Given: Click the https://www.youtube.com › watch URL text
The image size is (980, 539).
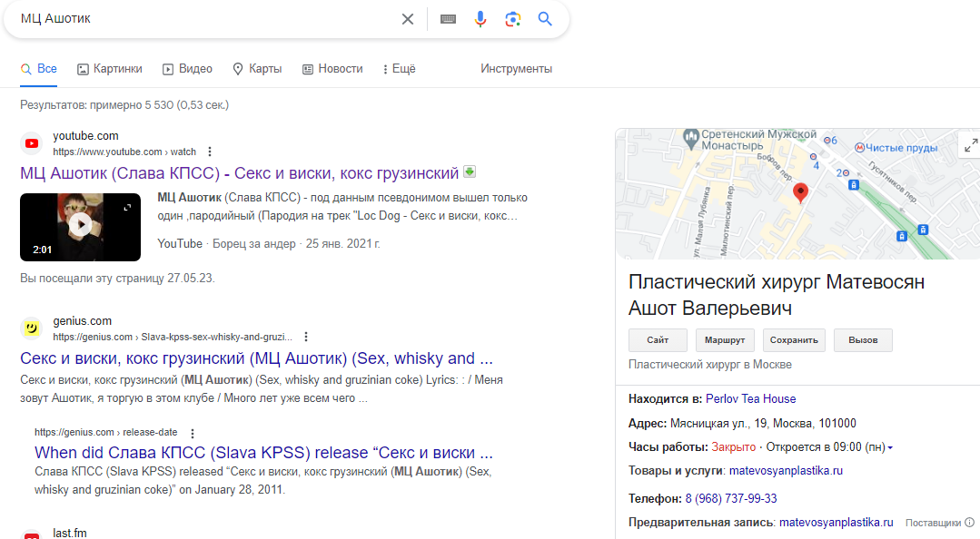Looking at the screenshot, I should click(x=124, y=152).
